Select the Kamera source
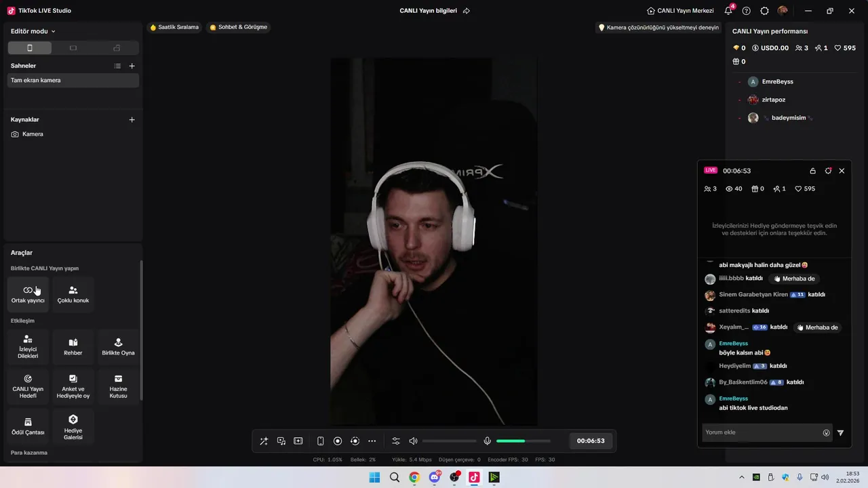This screenshot has height=488, width=868. click(x=73, y=134)
